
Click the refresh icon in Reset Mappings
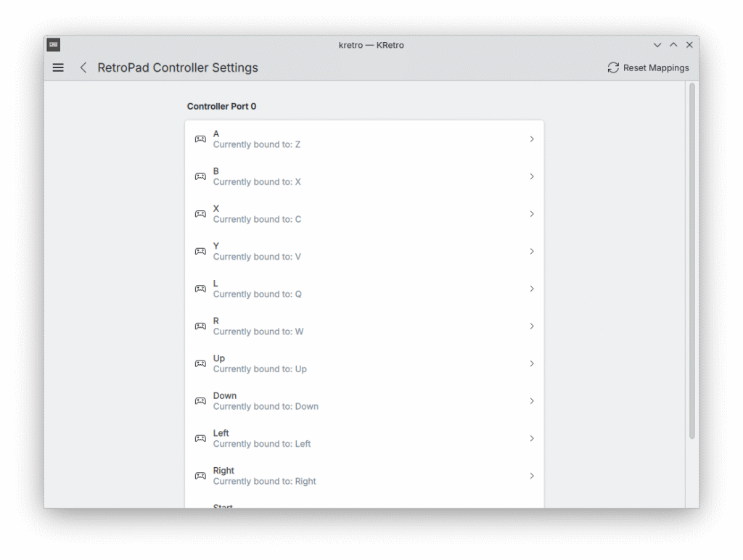pyautogui.click(x=613, y=67)
